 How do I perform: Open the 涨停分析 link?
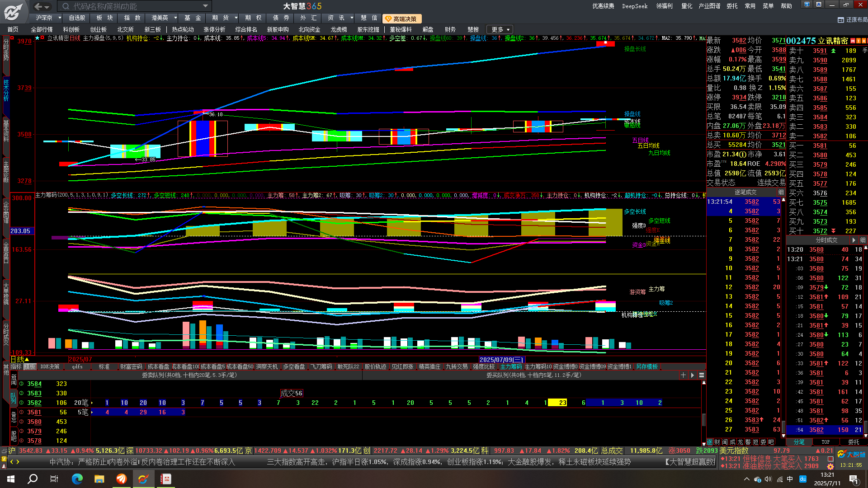214,30
